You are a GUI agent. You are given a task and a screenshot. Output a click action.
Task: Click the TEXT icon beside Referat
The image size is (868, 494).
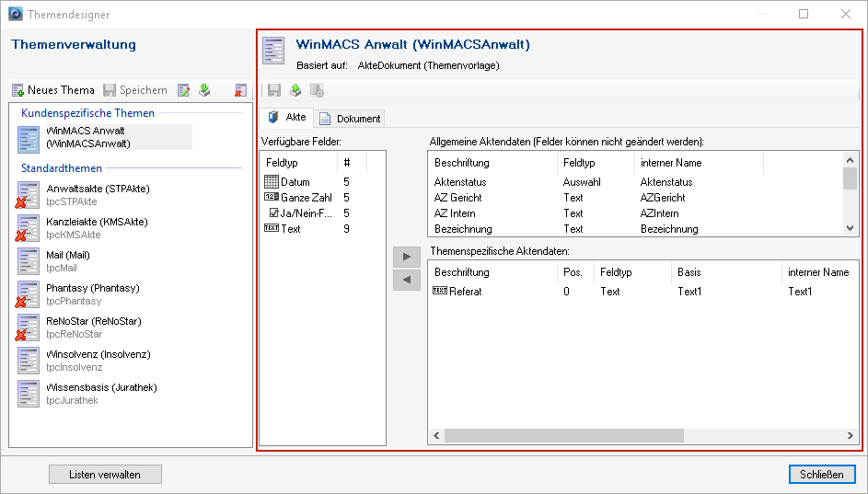[440, 291]
